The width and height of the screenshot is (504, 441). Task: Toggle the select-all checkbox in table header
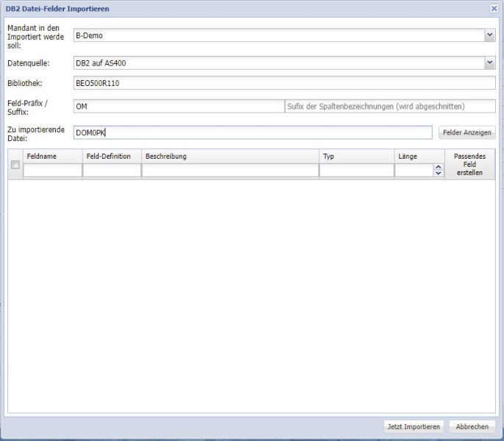coord(15,165)
